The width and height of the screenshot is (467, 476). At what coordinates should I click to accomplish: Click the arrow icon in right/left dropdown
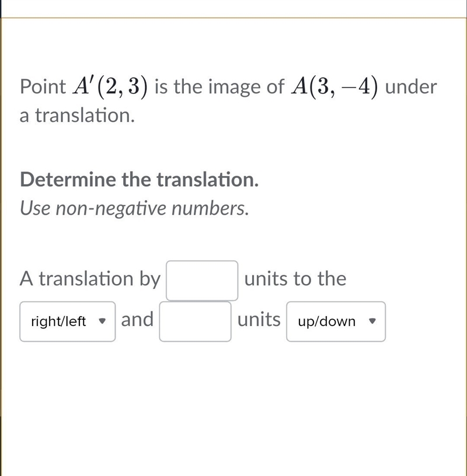click(x=102, y=321)
